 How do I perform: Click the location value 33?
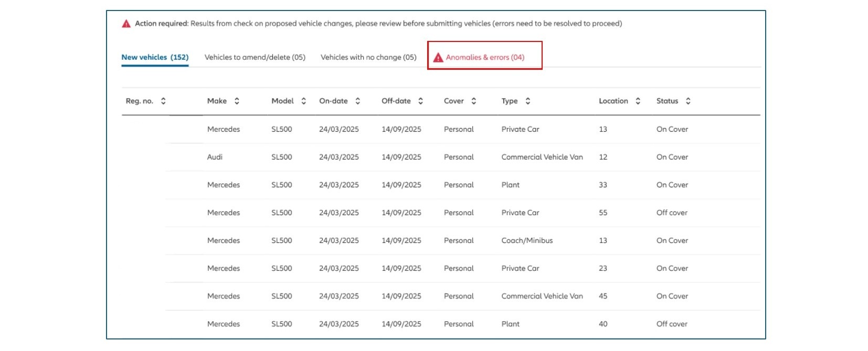(x=603, y=185)
